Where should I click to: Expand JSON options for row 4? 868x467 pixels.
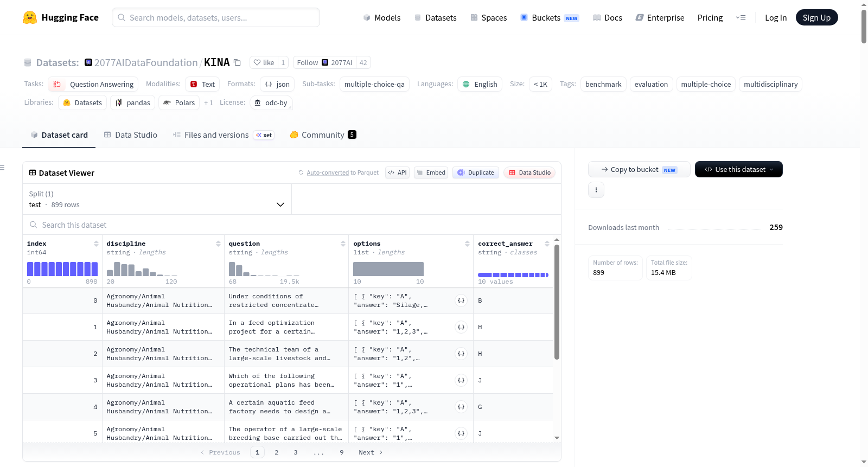(461, 407)
